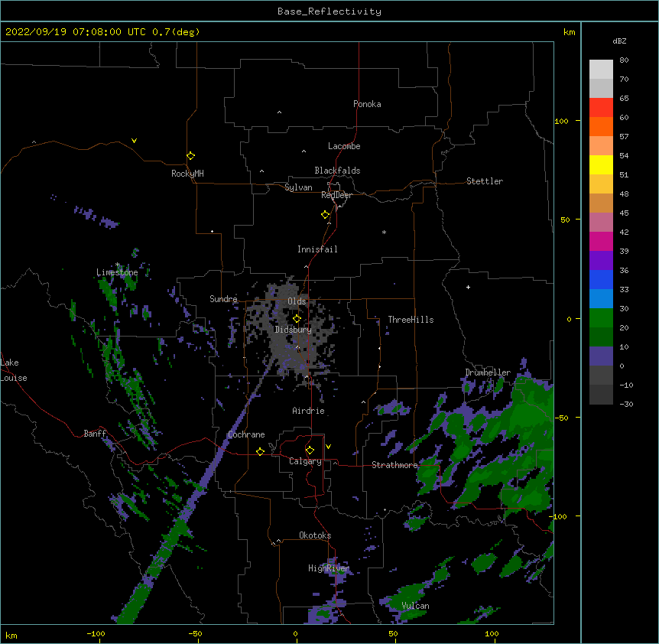Click the Limestone label
Viewport: 659px width, 644px height.
tap(117, 272)
